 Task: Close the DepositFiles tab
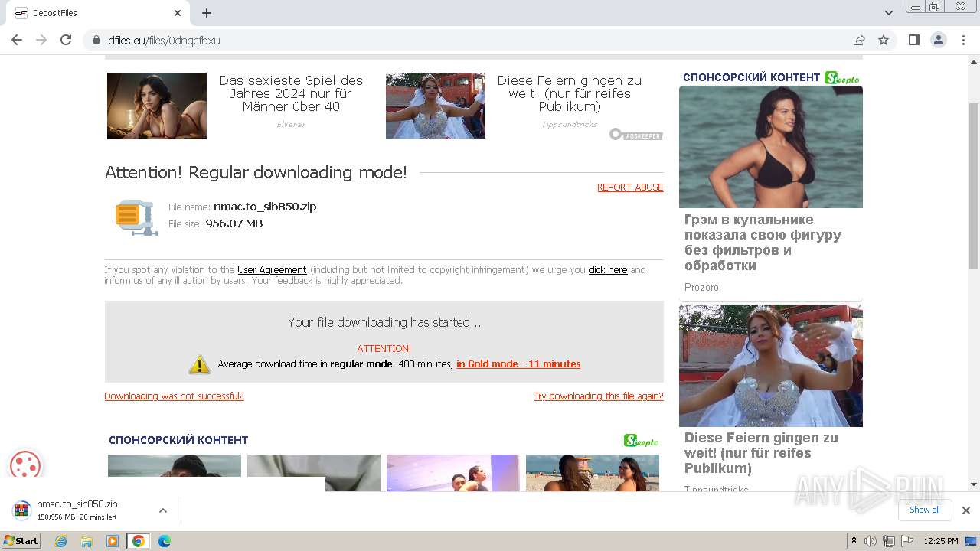tap(178, 13)
